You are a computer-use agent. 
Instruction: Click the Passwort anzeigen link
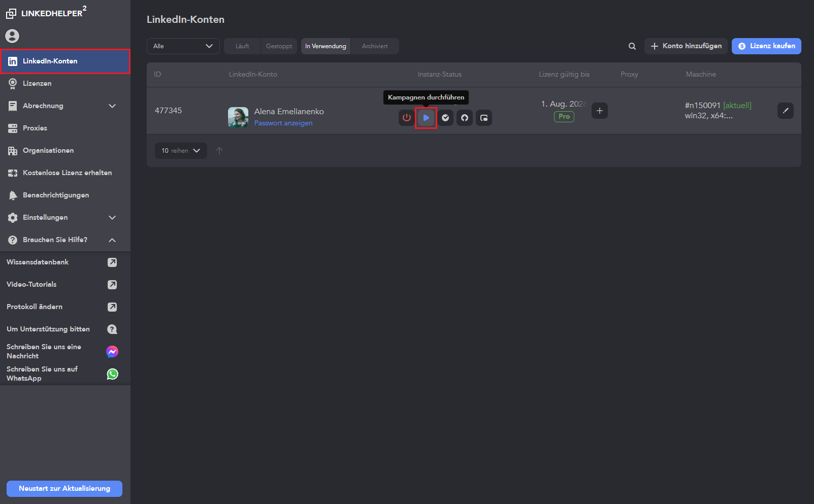pos(283,123)
